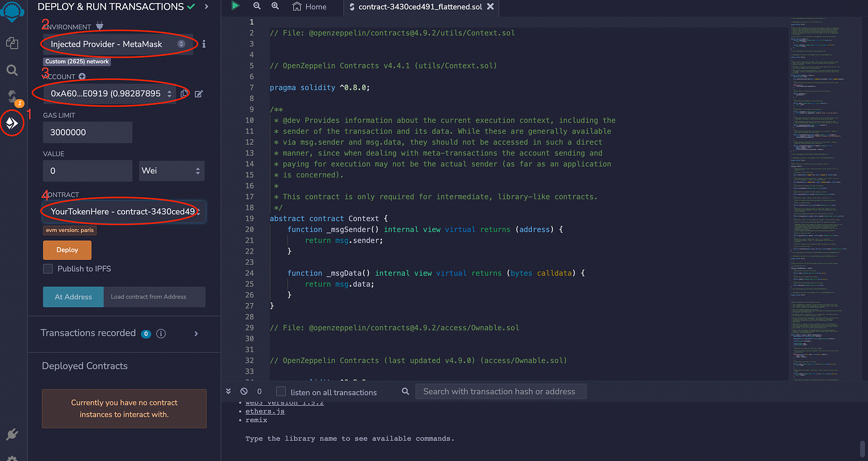The image size is (868, 461).
Task: Open the Settings gear in the sidebar
Action: pos(12,458)
